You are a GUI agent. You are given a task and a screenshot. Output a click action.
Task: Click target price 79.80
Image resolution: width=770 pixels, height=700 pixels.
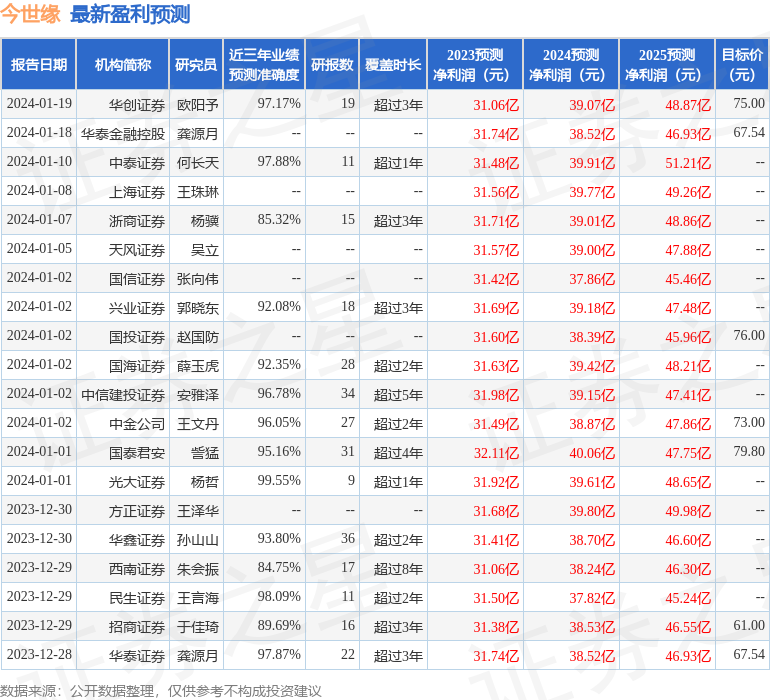749,451
